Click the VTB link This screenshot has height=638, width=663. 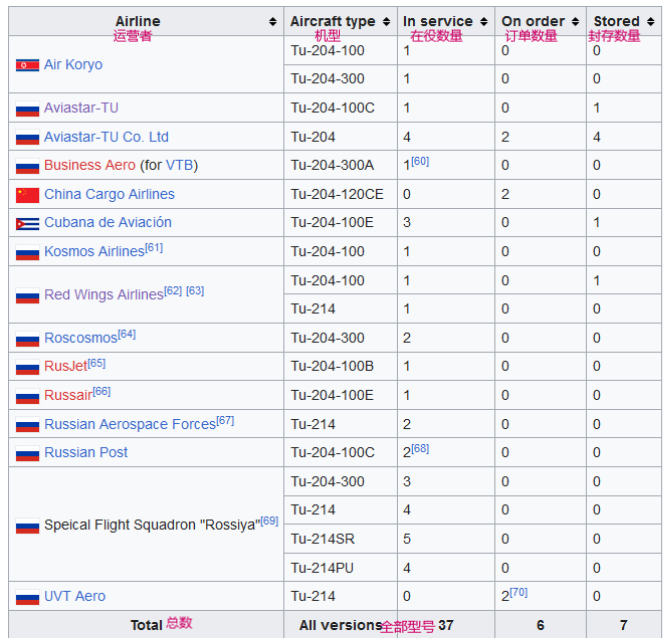coord(180,165)
